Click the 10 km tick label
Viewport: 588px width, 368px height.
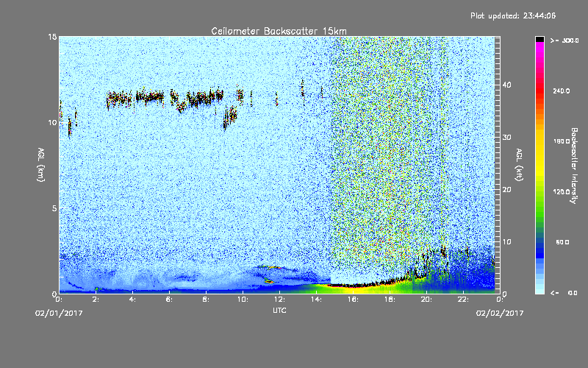pos(52,123)
